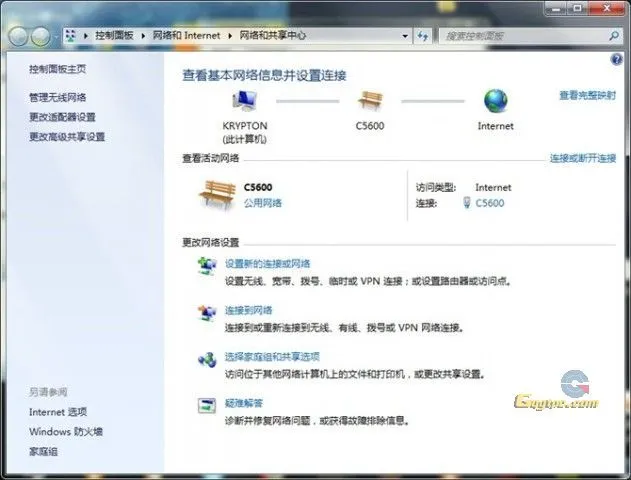Click the Back navigation arrow button
Image resolution: width=631 pixels, height=480 pixels.
[19, 37]
